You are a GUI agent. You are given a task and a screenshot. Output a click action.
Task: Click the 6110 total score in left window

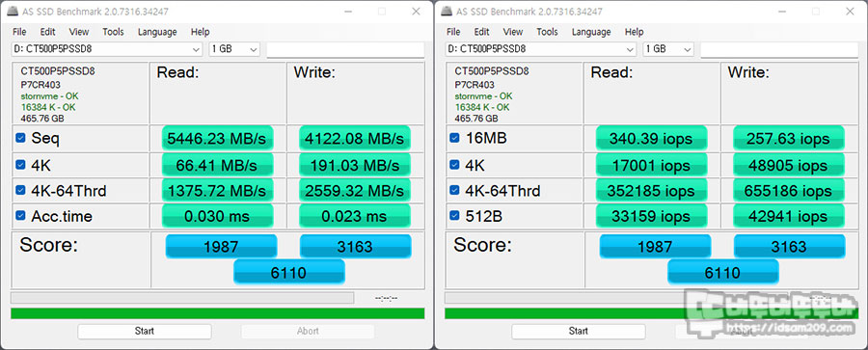(x=289, y=272)
